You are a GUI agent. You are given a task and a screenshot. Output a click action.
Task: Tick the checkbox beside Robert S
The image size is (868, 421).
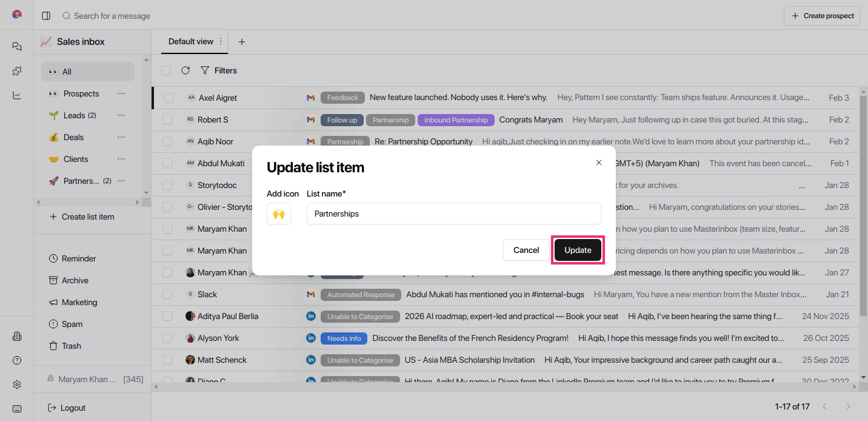pos(167,120)
